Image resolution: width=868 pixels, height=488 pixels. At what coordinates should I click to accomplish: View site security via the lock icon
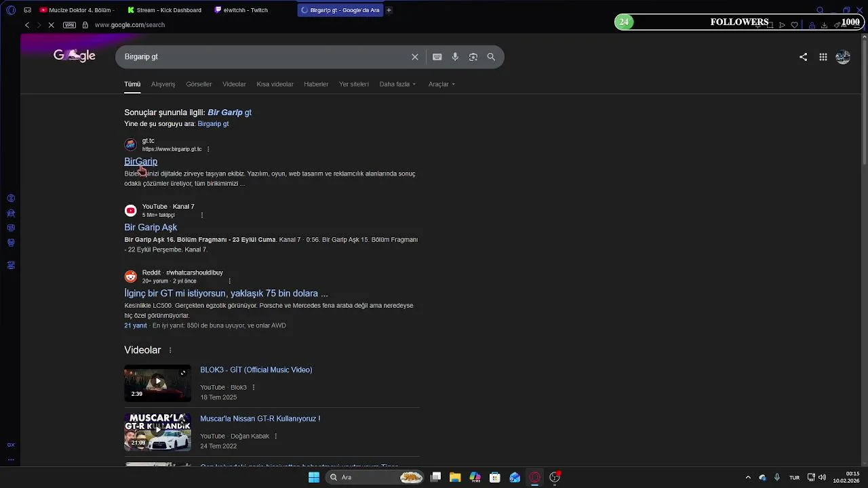(x=85, y=25)
